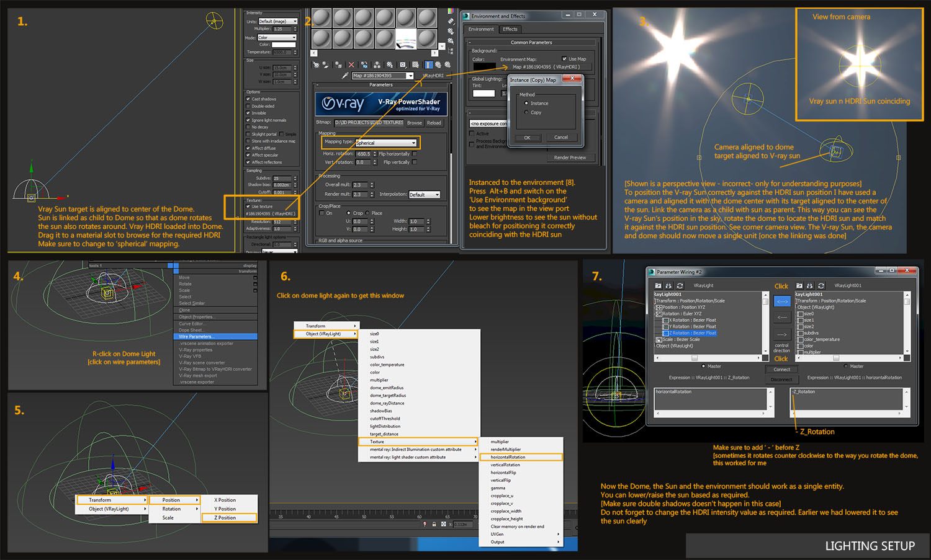The width and height of the screenshot is (931, 560).
Task: Click the two-way control direction arrow button
Action: click(782, 301)
